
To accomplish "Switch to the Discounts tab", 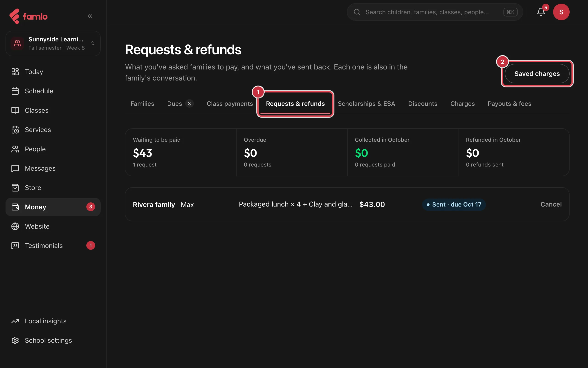I will [423, 104].
